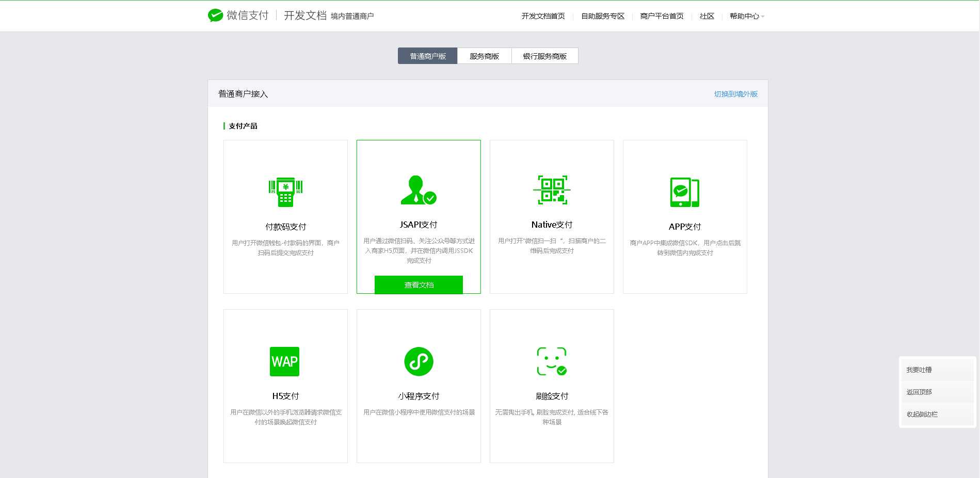The width and height of the screenshot is (980, 478).
Task: Open the APP支付 card title
Action: click(685, 227)
